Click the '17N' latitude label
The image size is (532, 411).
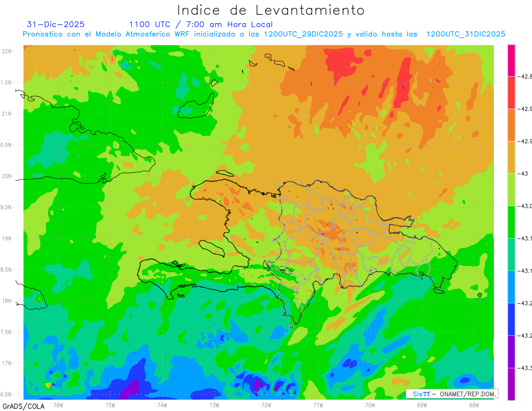pos(8,363)
